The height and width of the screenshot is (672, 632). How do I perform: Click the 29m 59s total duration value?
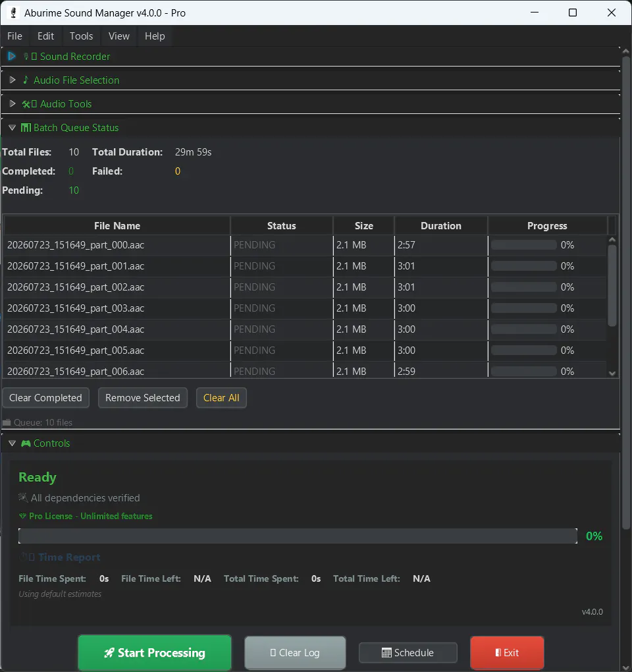[193, 152]
